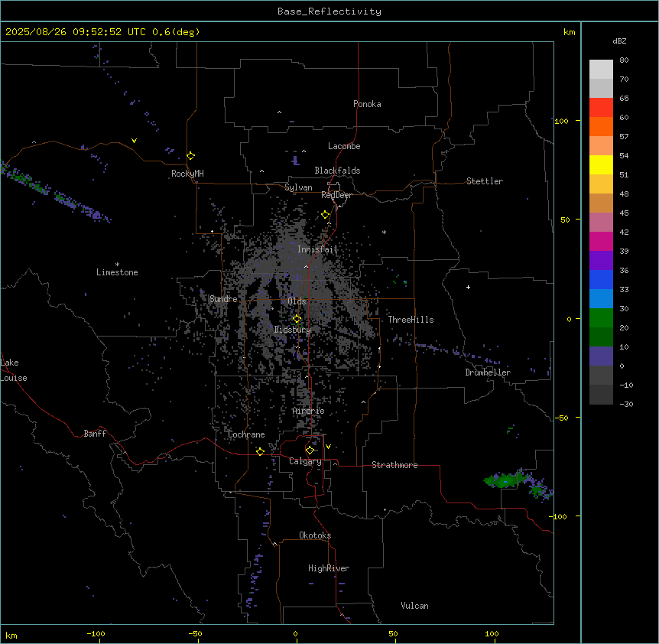The image size is (659, 644).
Task: Select the Cochrane label
Action: (247, 434)
